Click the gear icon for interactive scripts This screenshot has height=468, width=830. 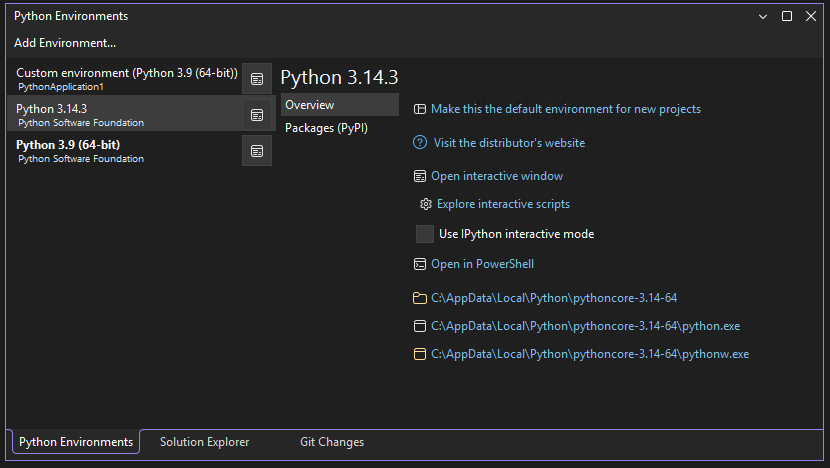click(426, 204)
